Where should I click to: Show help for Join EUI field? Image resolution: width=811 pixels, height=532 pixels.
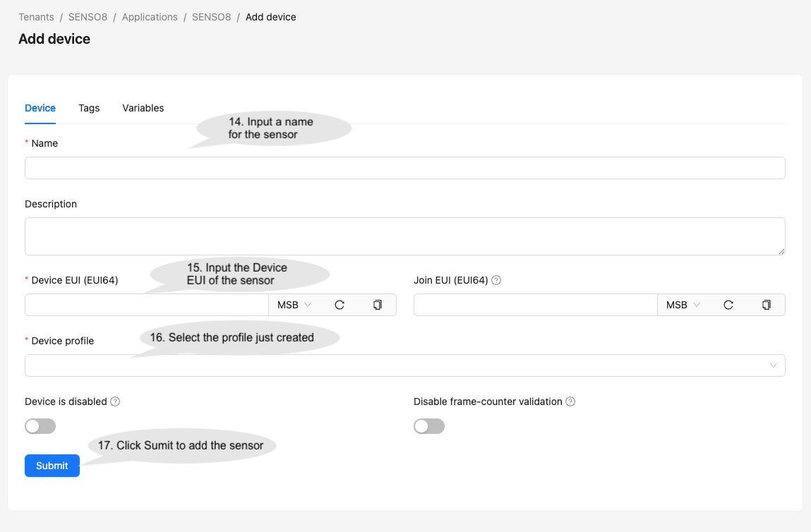pos(496,280)
